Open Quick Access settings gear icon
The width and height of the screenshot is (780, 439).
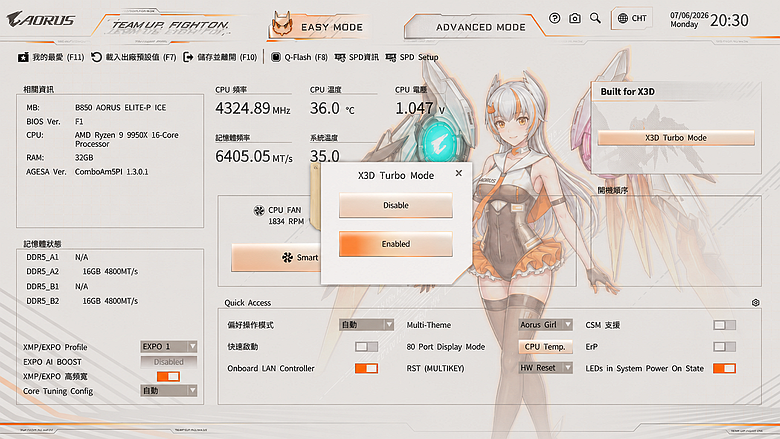(x=756, y=303)
